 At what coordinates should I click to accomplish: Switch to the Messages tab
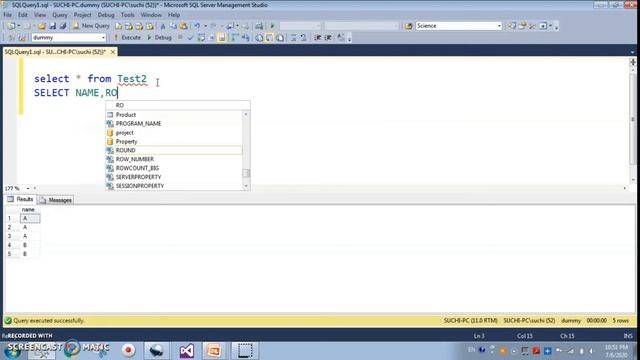point(56,200)
